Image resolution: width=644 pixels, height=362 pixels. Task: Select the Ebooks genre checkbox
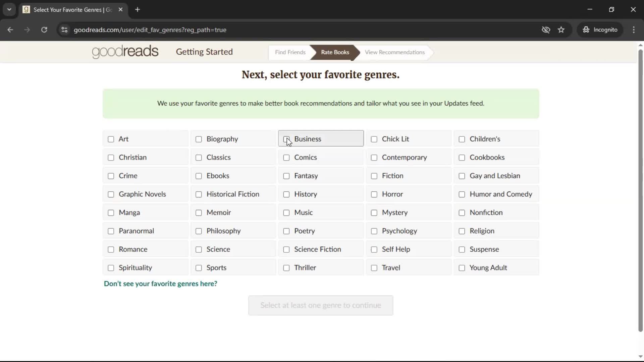[x=199, y=176]
